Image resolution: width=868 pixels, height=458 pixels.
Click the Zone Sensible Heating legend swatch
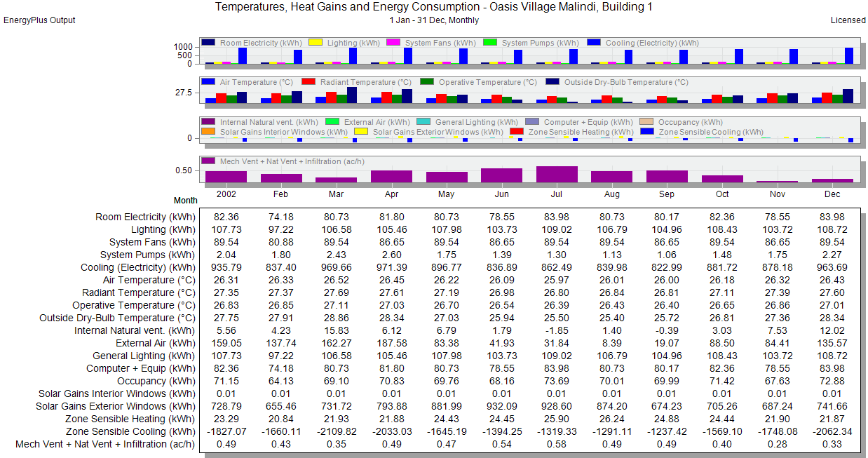click(517, 132)
